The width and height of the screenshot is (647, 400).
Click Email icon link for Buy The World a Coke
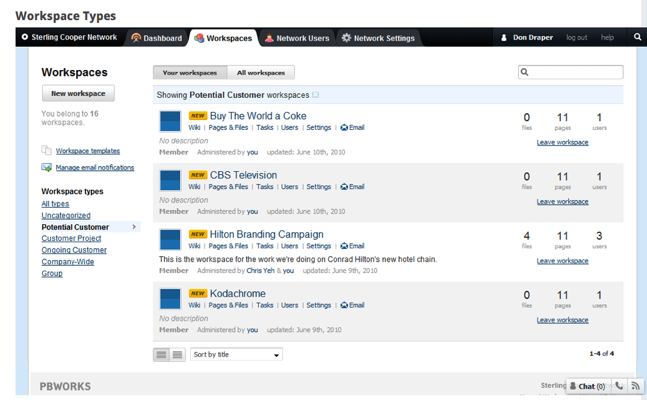click(x=352, y=128)
